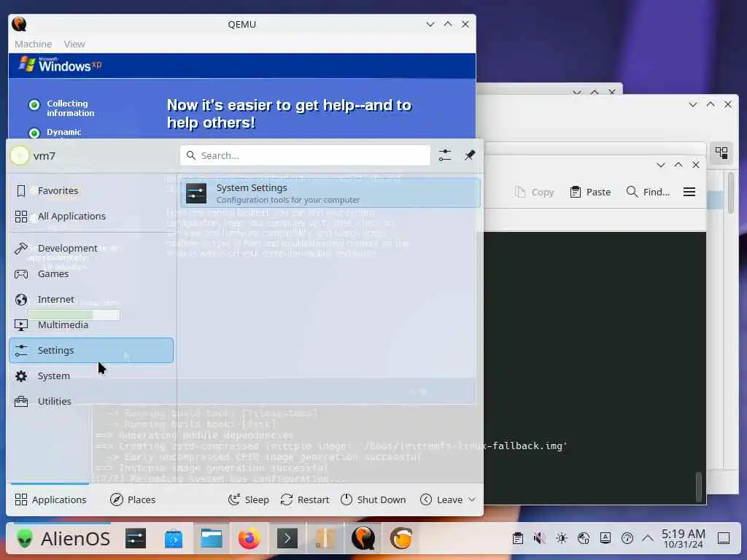Open System Settings from the launcher results
Viewport: 747px width, 560px height.
click(330, 193)
